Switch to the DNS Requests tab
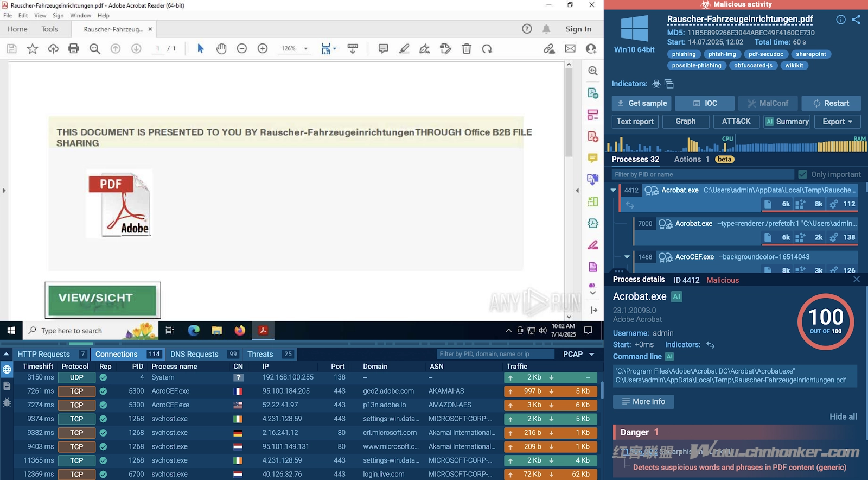The image size is (868, 480). tap(194, 354)
